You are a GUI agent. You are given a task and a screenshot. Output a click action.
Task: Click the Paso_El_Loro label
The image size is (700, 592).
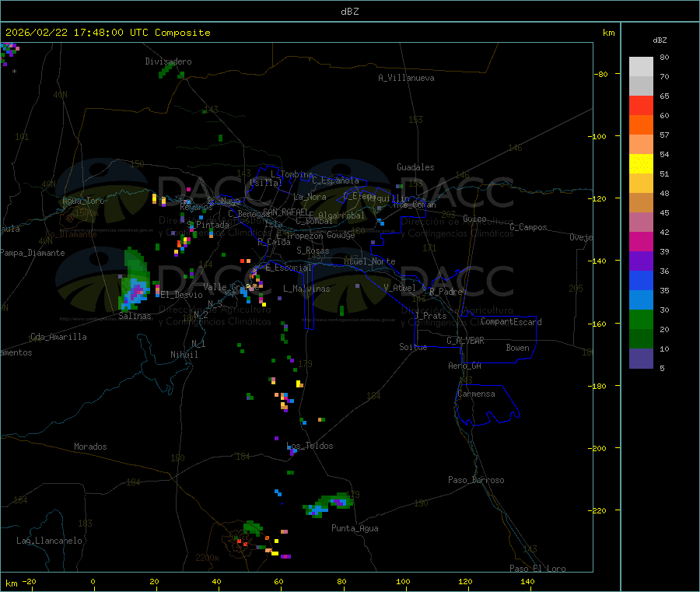[x=537, y=569]
